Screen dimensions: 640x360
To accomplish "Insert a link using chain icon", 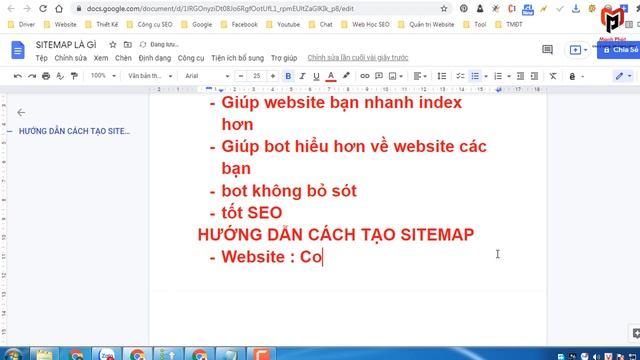I will (x=364, y=76).
